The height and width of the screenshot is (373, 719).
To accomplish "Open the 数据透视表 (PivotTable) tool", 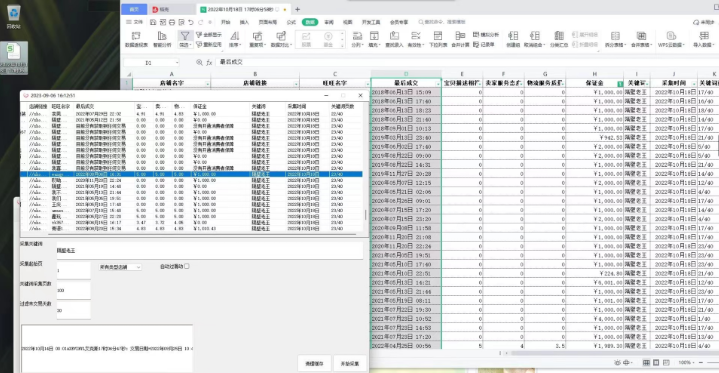I will click(x=136, y=39).
